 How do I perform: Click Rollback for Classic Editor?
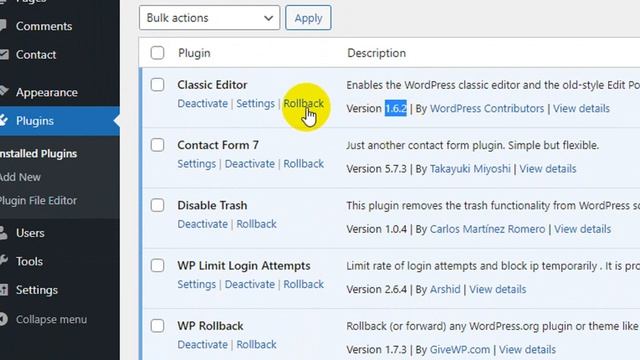pyautogui.click(x=304, y=104)
